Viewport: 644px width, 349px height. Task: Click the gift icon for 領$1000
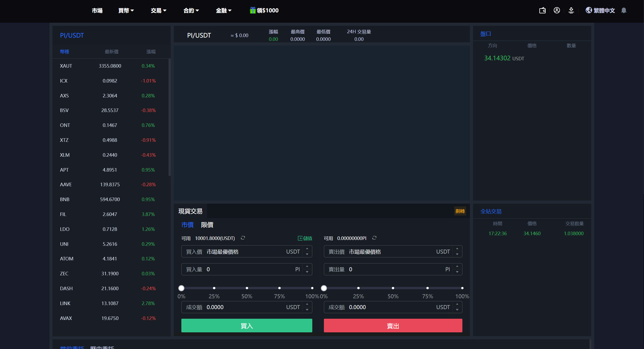pos(253,10)
